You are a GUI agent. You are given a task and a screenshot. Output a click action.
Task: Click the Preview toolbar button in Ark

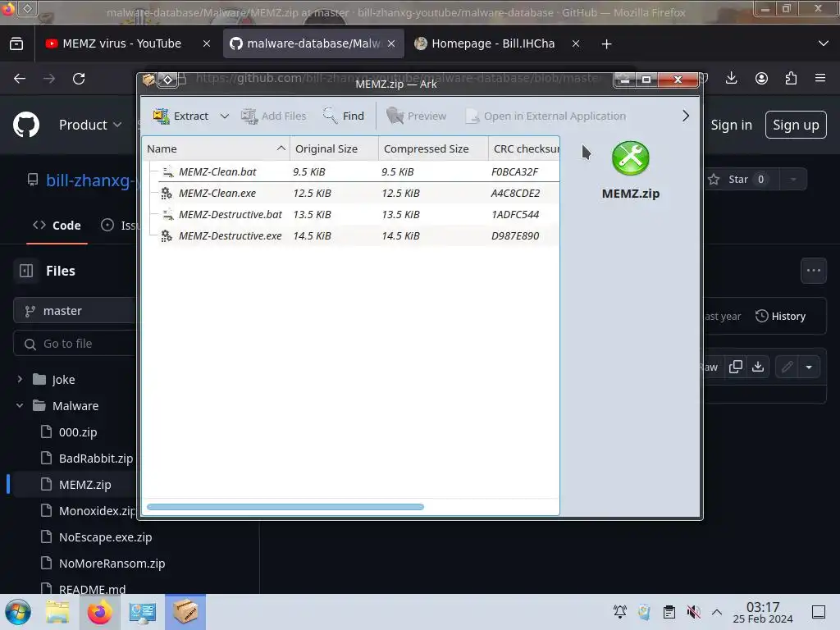tap(416, 116)
